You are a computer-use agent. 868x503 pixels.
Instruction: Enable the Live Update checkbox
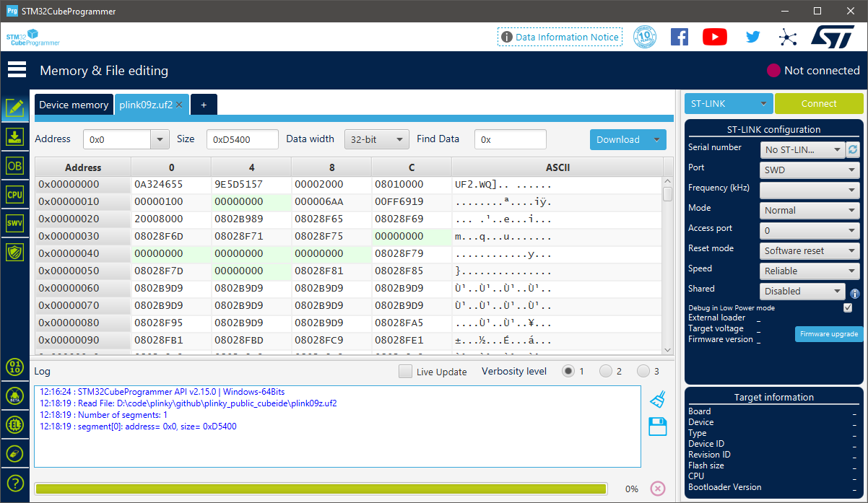point(406,372)
